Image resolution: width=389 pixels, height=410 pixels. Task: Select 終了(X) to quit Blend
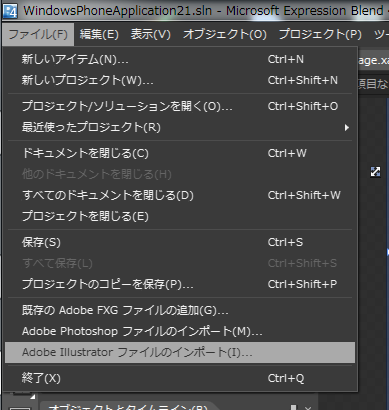[x=180, y=378]
